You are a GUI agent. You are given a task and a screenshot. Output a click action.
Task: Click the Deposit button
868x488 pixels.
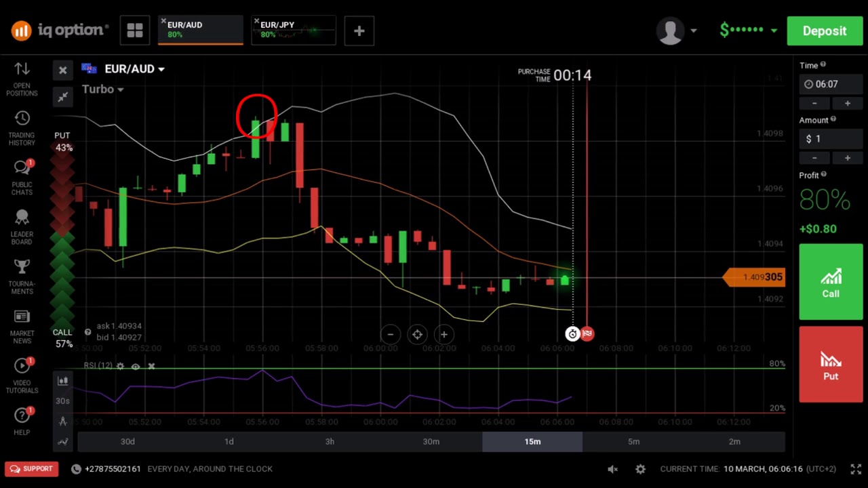click(x=825, y=30)
